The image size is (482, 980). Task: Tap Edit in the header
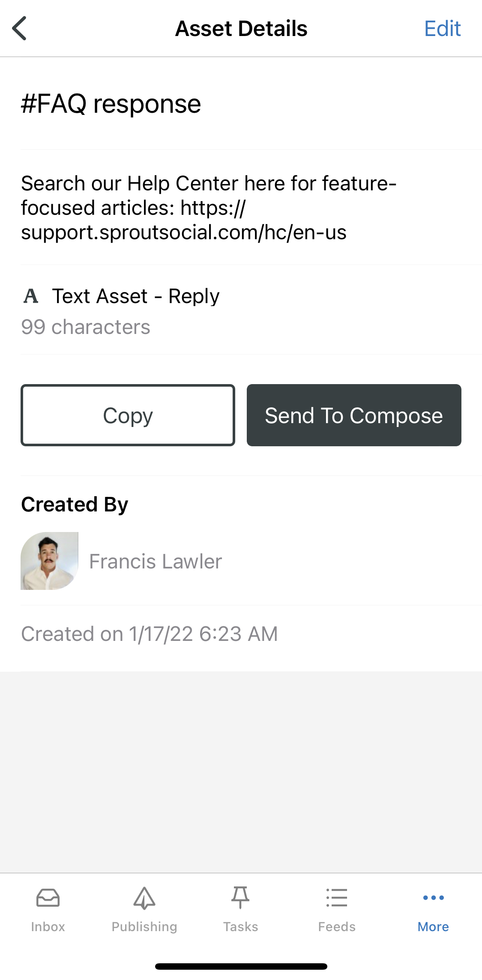tap(442, 29)
